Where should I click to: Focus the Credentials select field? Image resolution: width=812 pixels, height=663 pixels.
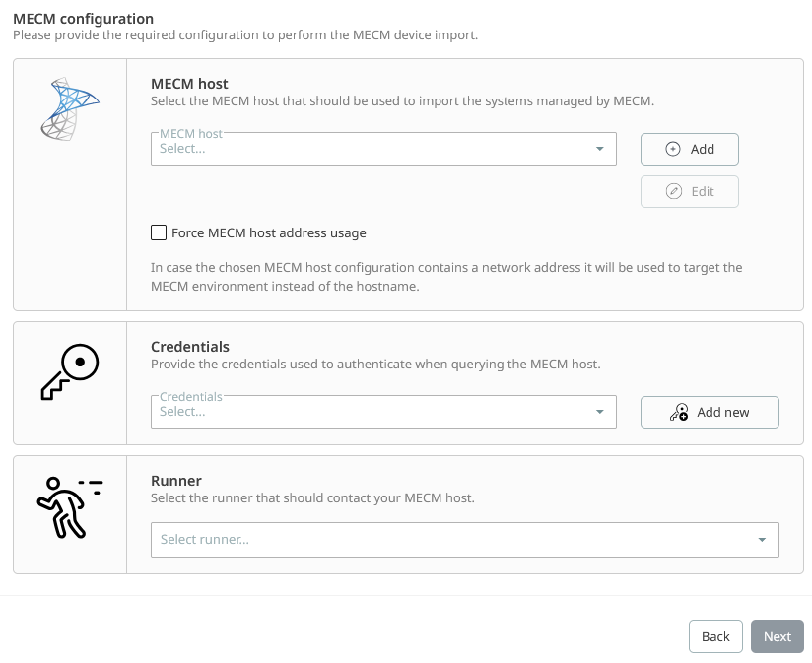pos(374,412)
